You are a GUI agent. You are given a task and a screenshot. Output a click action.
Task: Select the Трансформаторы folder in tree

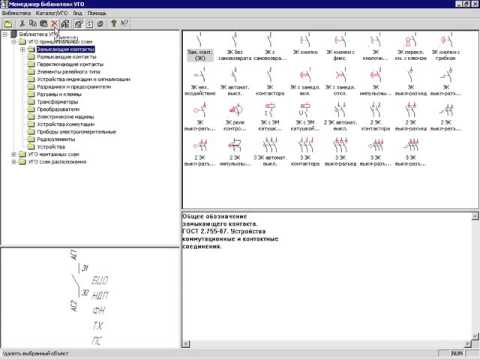pyautogui.click(x=57, y=102)
